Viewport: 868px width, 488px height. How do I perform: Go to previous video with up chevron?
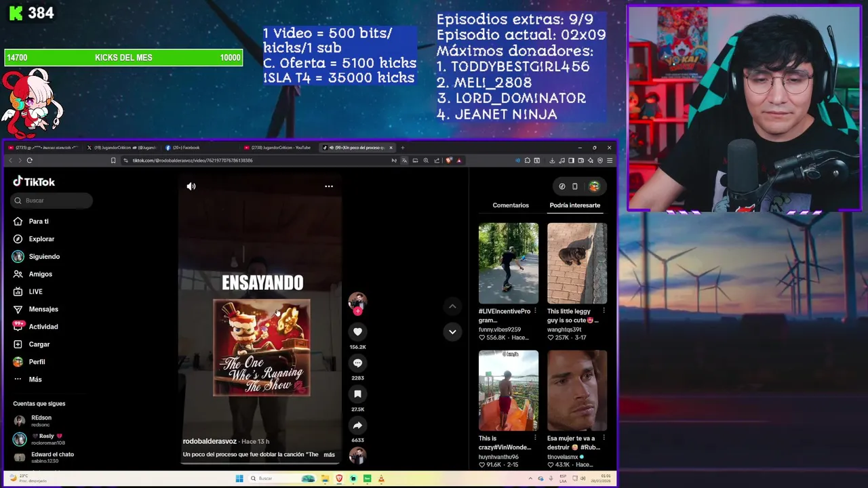coord(452,306)
